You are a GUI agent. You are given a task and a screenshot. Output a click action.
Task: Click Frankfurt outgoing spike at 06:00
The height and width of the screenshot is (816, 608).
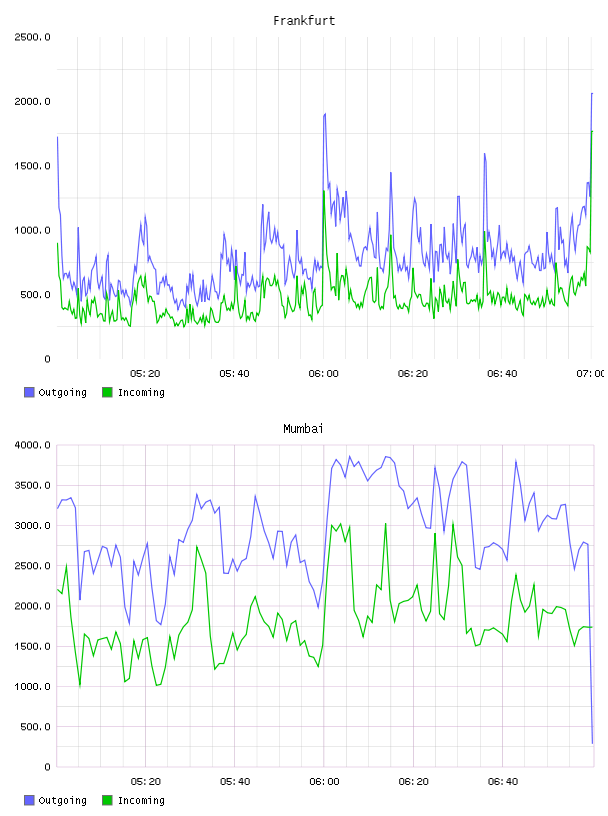point(324,114)
